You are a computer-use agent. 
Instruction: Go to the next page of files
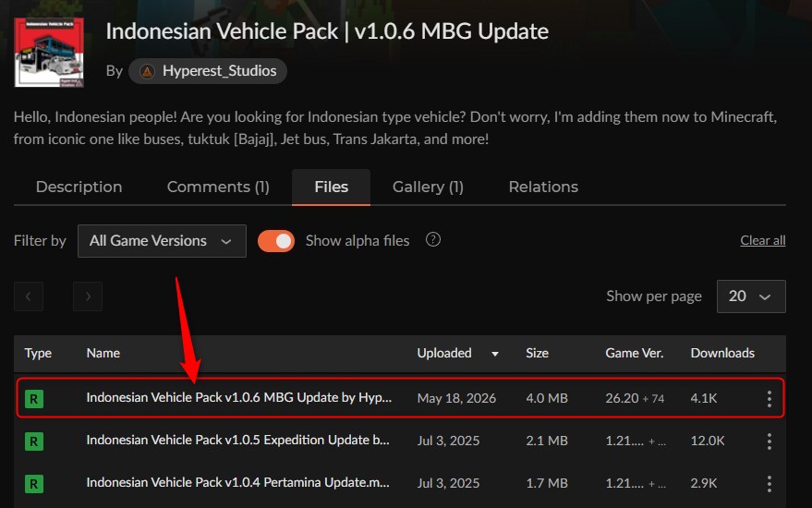(x=88, y=296)
